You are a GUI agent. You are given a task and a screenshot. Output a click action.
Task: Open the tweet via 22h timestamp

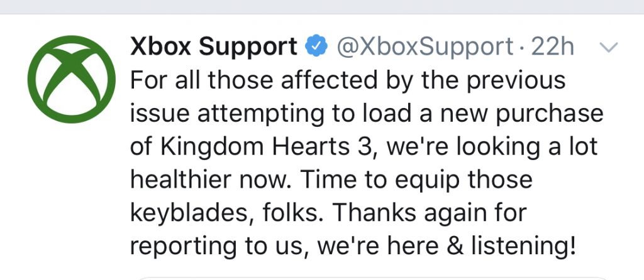point(553,46)
